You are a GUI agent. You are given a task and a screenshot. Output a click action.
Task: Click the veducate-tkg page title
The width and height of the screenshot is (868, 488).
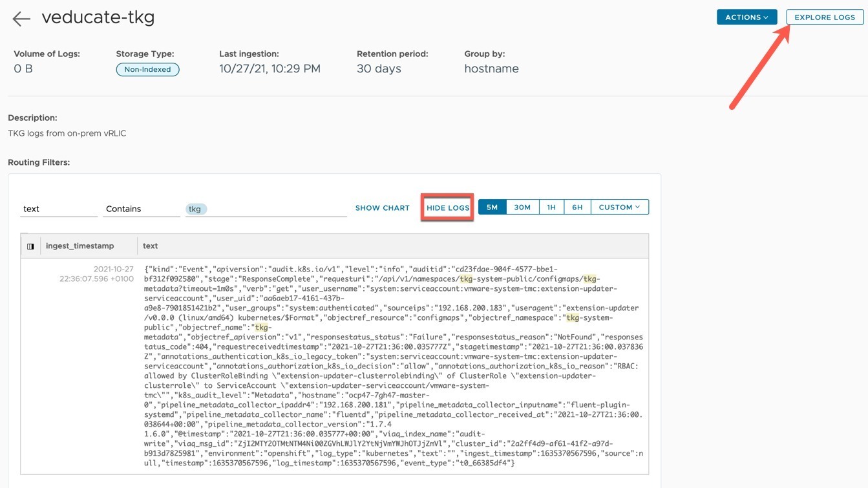click(x=98, y=17)
